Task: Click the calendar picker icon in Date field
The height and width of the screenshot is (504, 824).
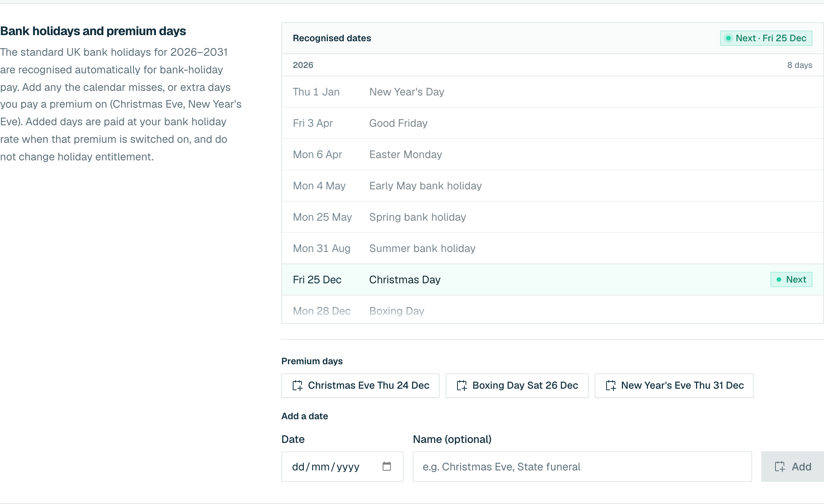Action: point(387,466)
